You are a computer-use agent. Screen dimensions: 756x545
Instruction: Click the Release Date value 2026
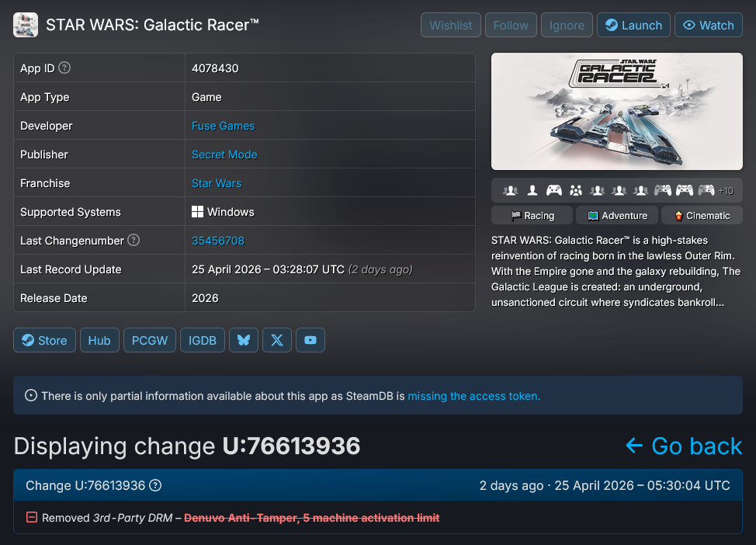pos(205,298)
